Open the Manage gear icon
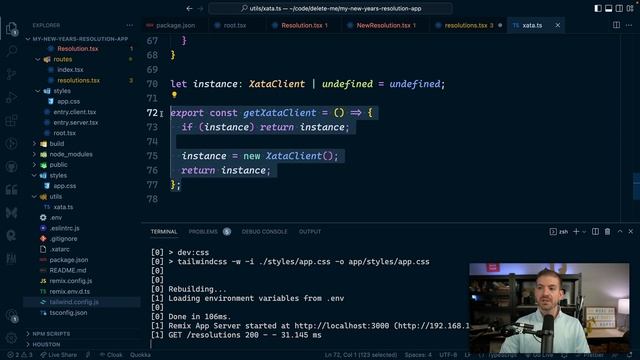The image size is (640, 360). click(x=11, y=338)
